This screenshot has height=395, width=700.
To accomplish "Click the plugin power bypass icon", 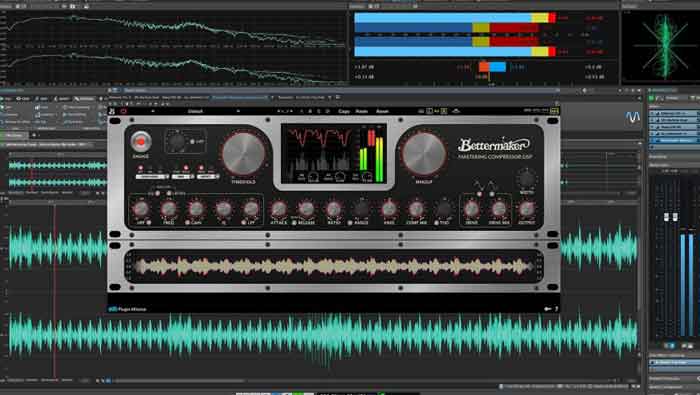I will 124,111.
